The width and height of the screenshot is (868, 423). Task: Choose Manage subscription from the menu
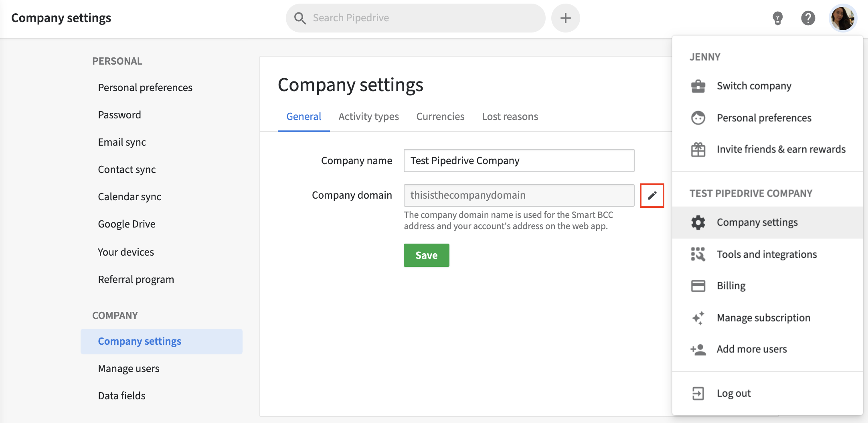763,318
